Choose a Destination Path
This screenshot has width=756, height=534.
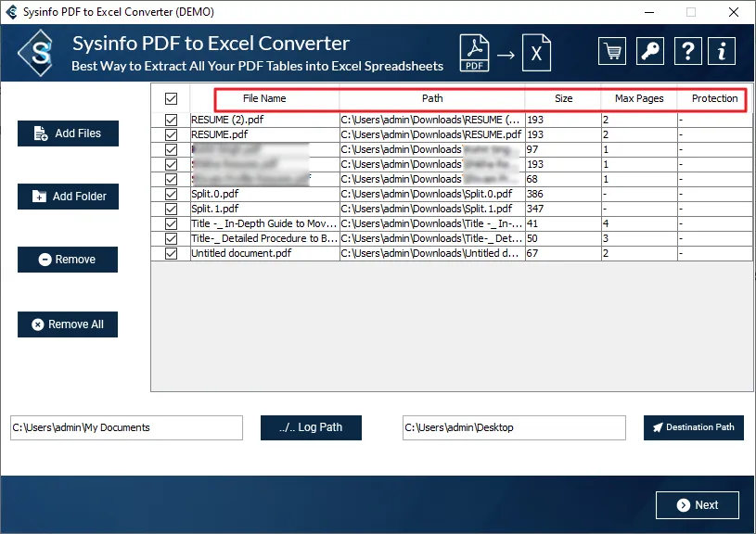[x=693, y=427]
